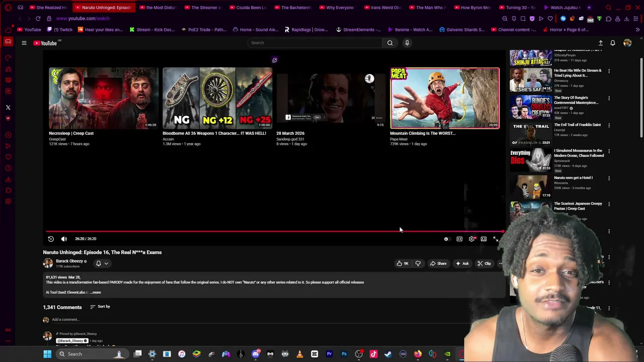Open options for 'I Simulated Mosasaurus' video
Screen dimensions: 644x362
coord(609,151)
